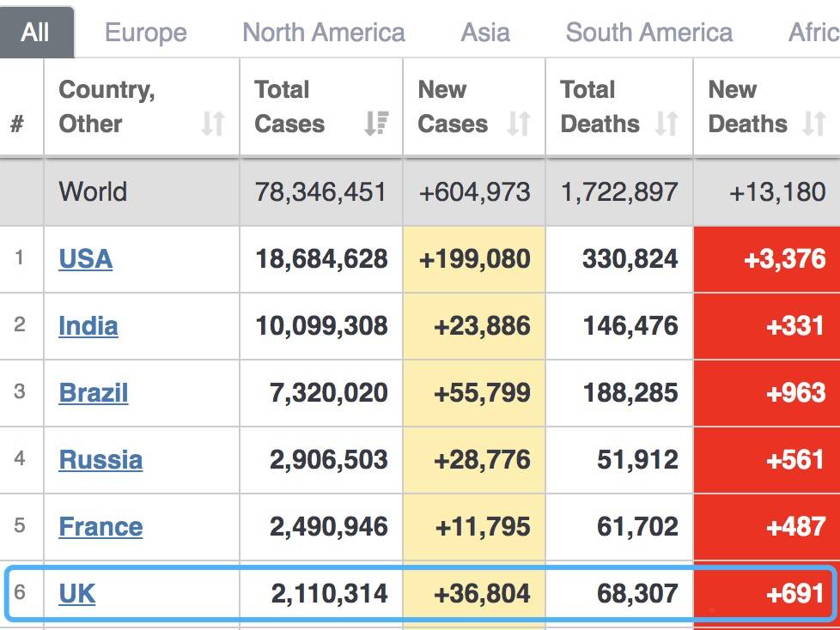This screenshot has height=630, width=840.
Task: Open the UK country link
Action: 77,593
